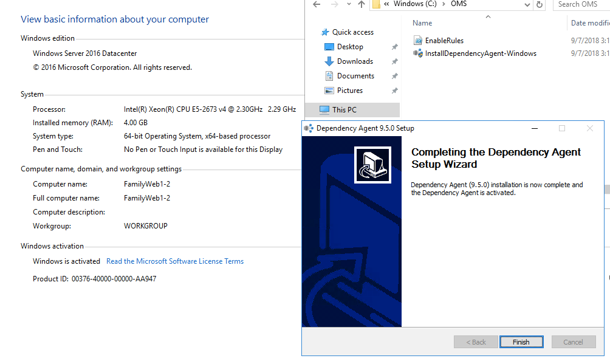Click This PC label in sidebar
This screenshot has height=364, width=610.
(x=344, y=110)
